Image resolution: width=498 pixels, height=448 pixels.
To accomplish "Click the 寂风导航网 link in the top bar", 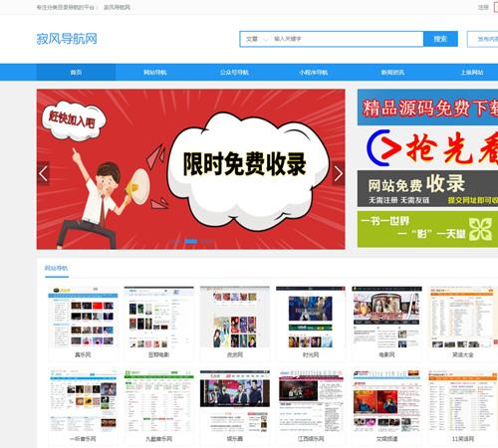I will click(x=117, y=7).
